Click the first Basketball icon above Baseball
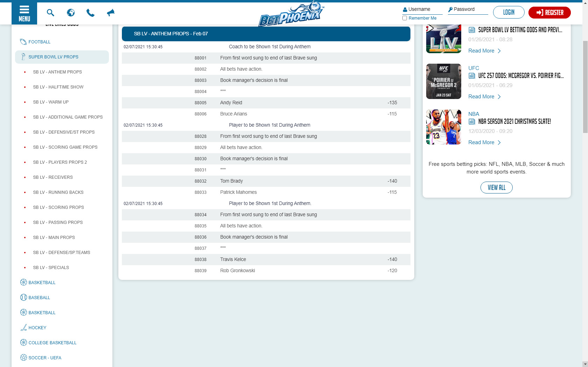The image size is (588, 367). [23, 282]
